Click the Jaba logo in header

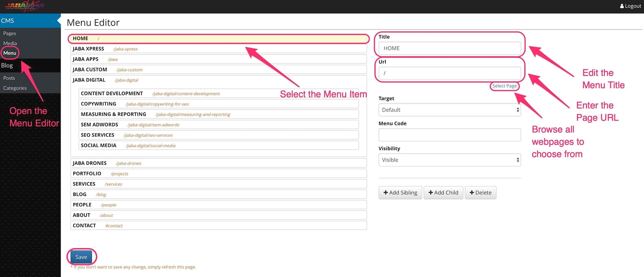point(24,6)
